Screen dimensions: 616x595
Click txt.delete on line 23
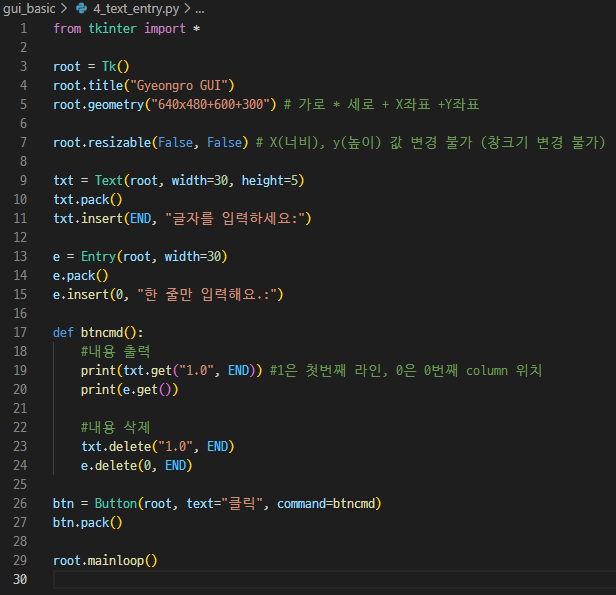[116, 447]
